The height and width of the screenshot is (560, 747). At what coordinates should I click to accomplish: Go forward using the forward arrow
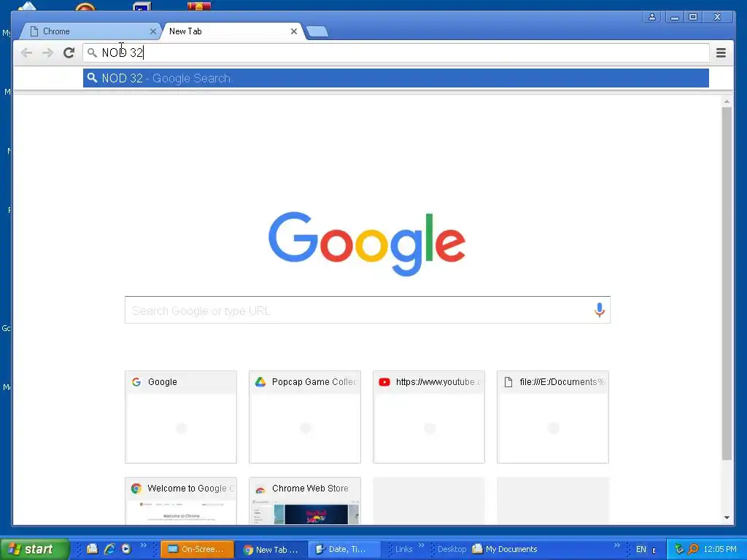pyautogui.click(x=47, y=52)
